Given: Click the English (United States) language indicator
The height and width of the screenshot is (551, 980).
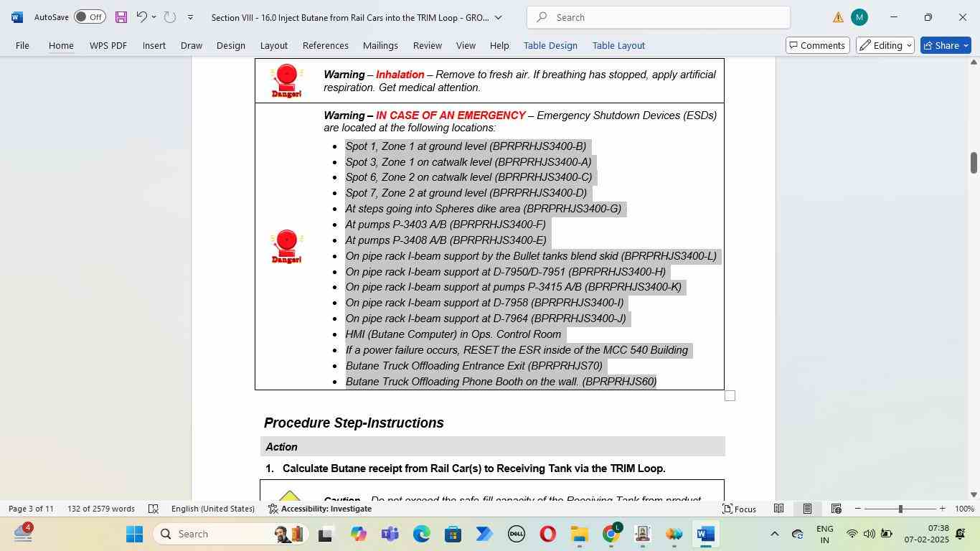Looking at the screenshot, I should [x=213, y=509].
